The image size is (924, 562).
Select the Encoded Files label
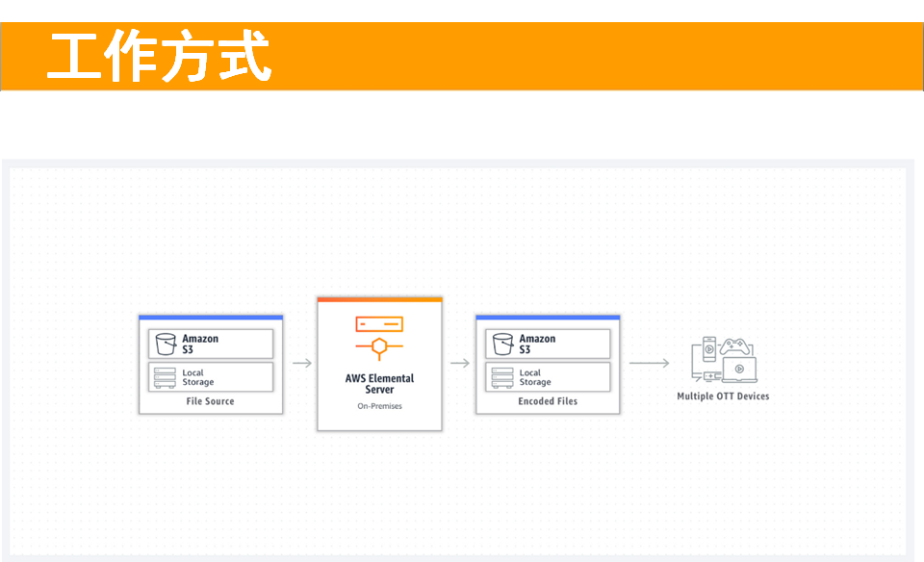(548, 401)
